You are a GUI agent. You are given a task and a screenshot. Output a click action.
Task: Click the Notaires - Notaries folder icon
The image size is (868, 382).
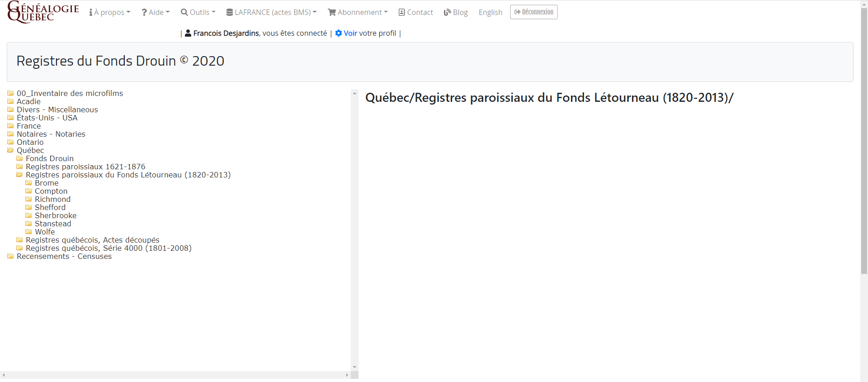10,134
